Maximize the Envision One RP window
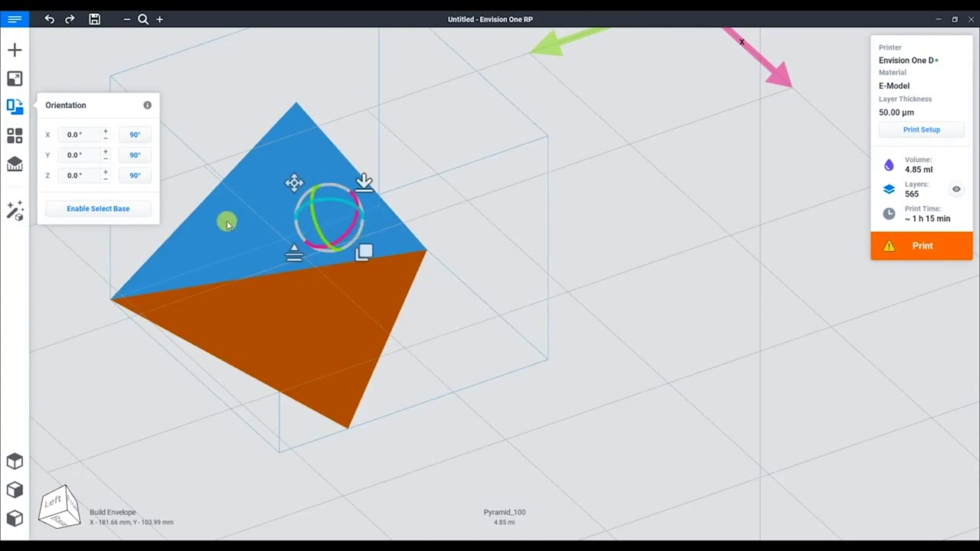This screenshot has height=551, width=980. pos(955,19)
